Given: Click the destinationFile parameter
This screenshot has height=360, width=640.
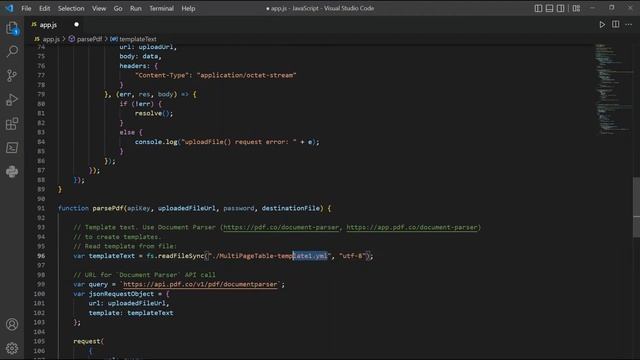Looking at the screenshot, I should coord(291,208).
